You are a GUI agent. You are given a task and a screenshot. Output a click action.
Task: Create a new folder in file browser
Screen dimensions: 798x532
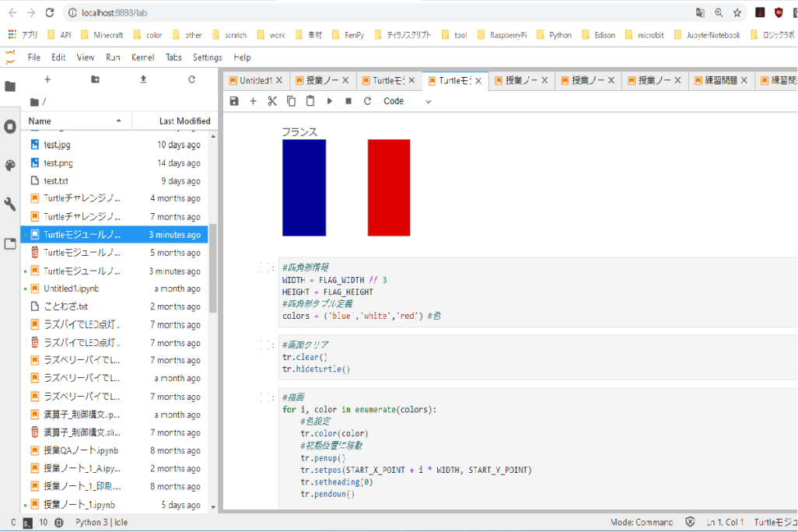(95, 79)
